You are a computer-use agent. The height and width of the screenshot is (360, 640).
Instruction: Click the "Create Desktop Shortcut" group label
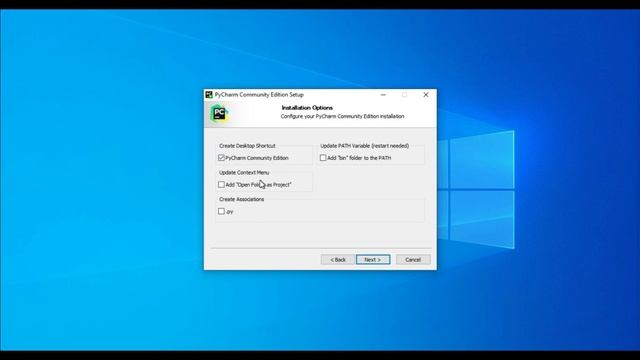(x=247, y=146)
